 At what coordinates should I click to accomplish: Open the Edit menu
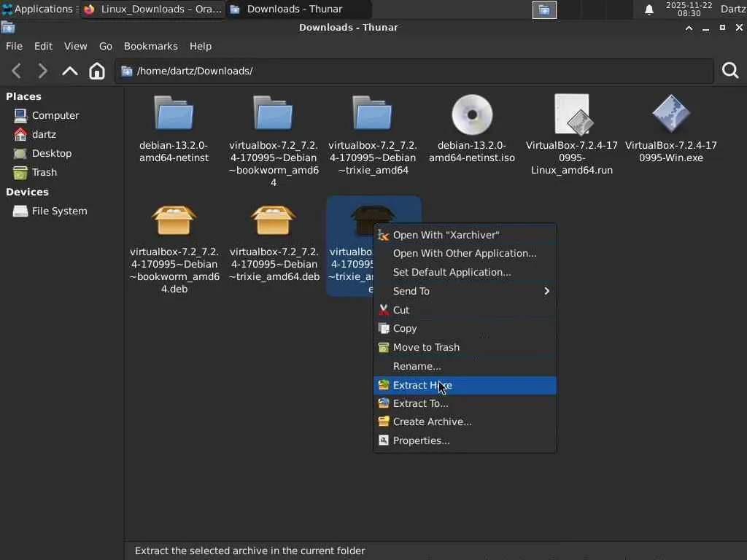(43, 46)
